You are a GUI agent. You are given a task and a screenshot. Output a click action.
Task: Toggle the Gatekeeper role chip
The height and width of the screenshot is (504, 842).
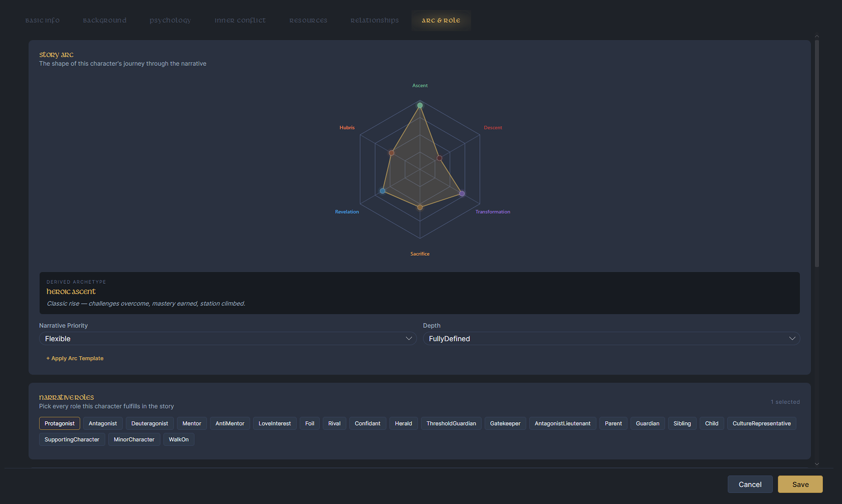coord(505,423)
